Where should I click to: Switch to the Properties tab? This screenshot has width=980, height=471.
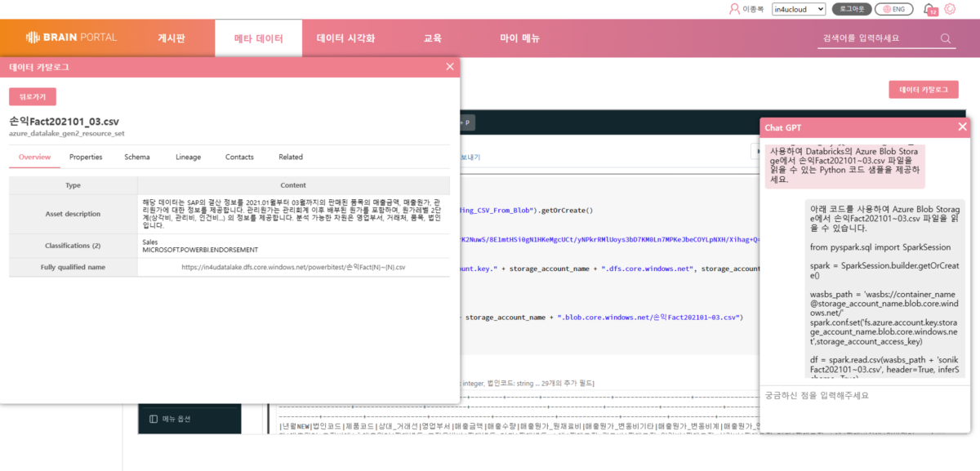click(86, 157)
